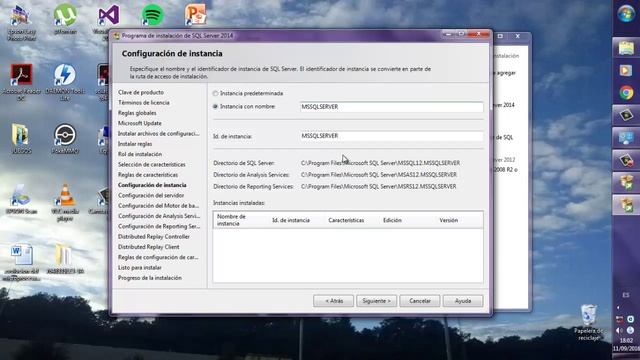The image size is (640, 360).
Task: Click the Windows Start orb
Action: tap(626, 13)
